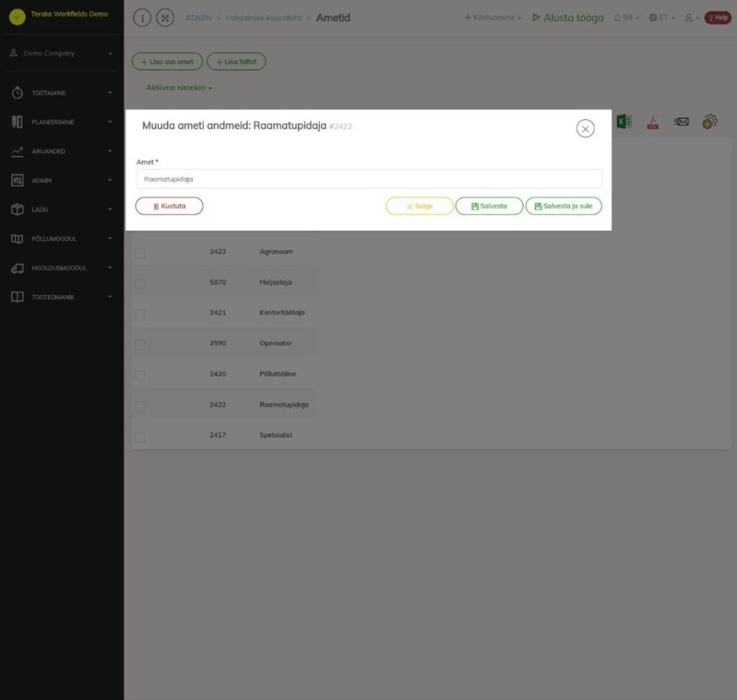Tick the Kontoritöötaja row checkbox
The width and height of the screenshot is (737, 700).
pyautogui.click(x=140, y=314)
